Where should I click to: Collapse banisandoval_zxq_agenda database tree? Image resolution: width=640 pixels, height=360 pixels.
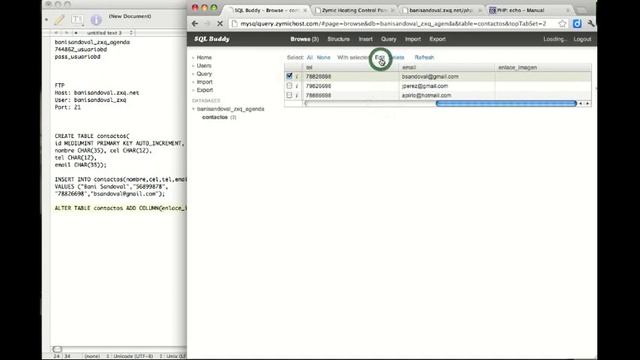(x=193, y=109)
